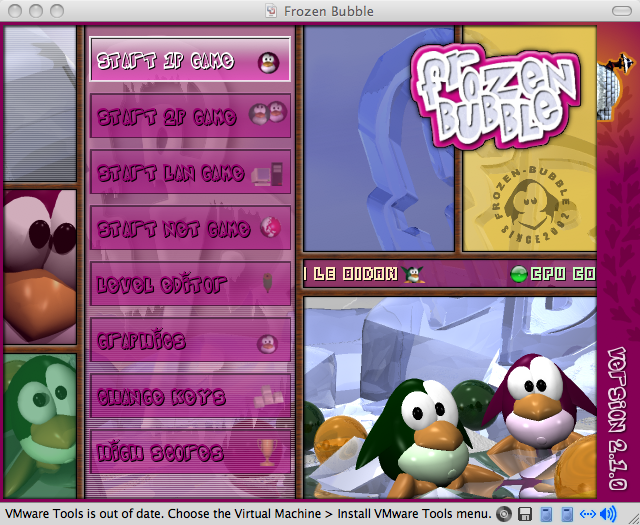Click the mouse icon beside Level Editor

(267, 283)
